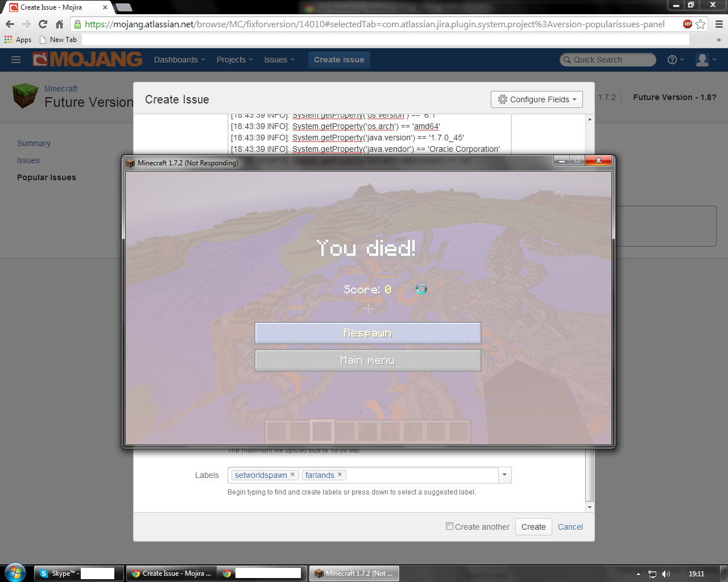Focus the Quick Search field

[608, 60]
